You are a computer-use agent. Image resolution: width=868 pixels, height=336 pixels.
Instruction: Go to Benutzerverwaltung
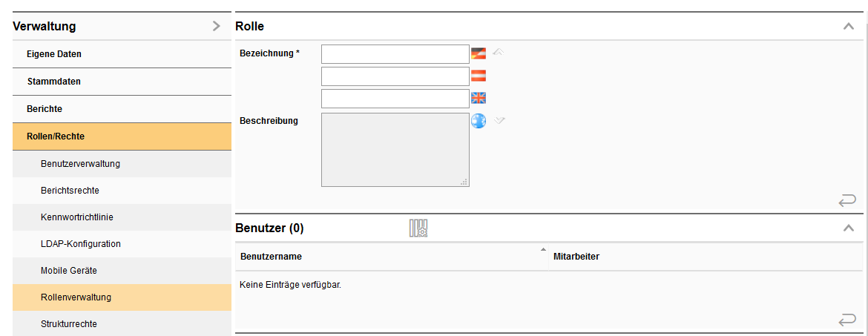[x=80, y=164]
